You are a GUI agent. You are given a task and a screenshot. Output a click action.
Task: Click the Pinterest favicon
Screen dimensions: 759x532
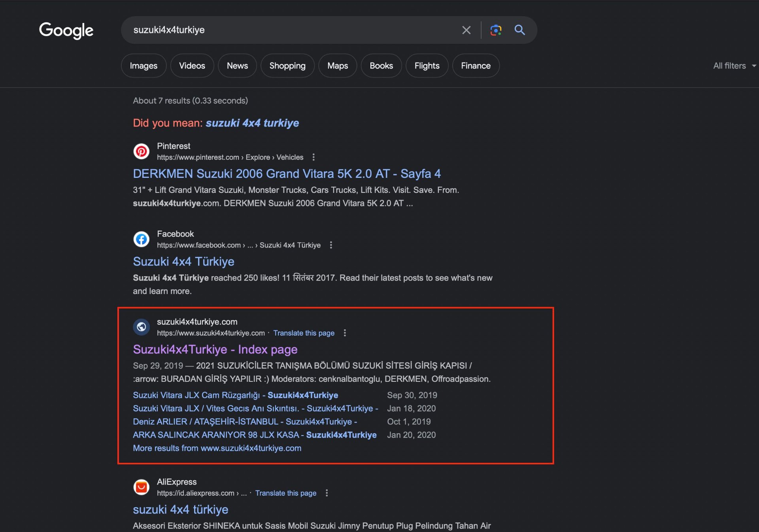[x=141, y=151]
